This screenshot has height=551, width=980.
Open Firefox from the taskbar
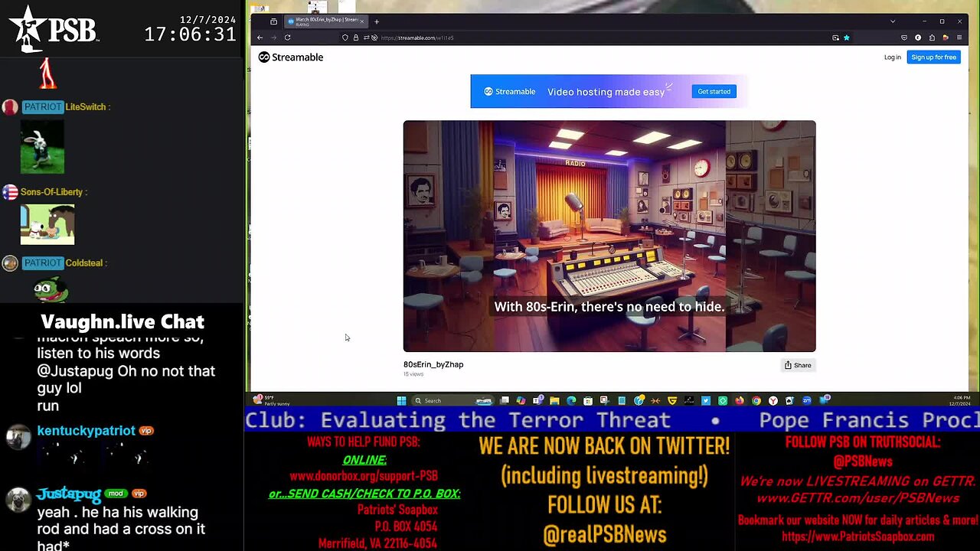coord(740,400)
